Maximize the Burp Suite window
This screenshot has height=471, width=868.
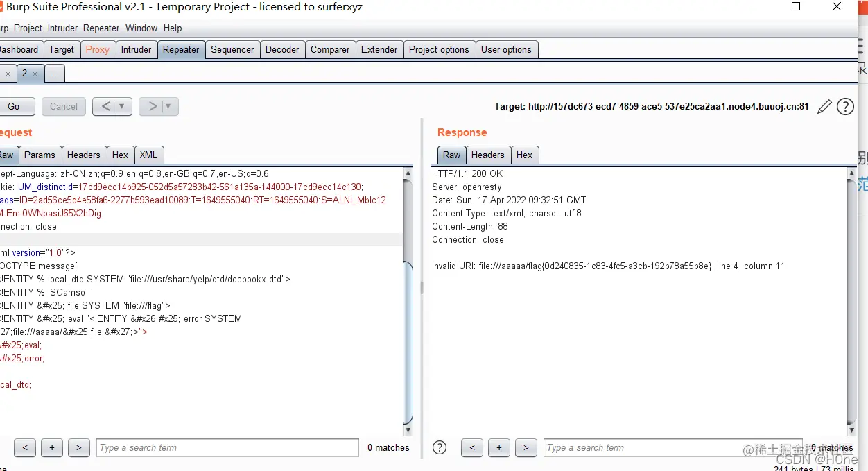click(x=796, y=7)
